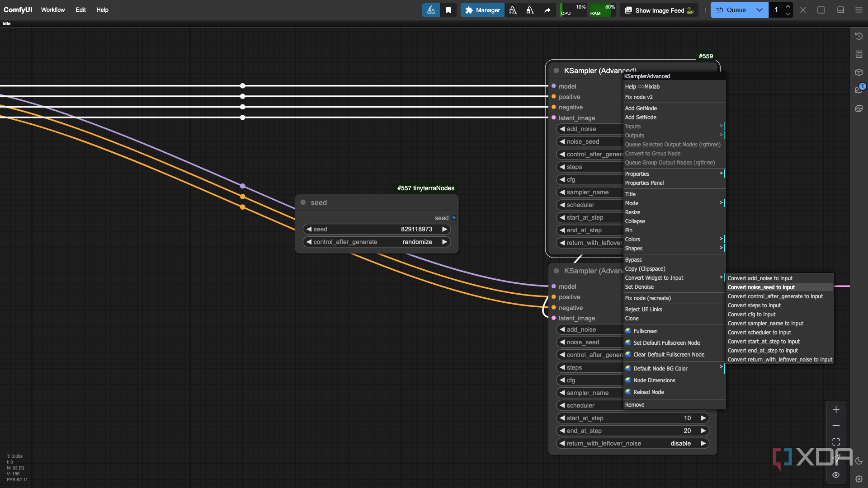Open the Queue button dropdown arrow
Image resolution: width=868 pixels, height=488 pixels.
(x=759, y=10)
